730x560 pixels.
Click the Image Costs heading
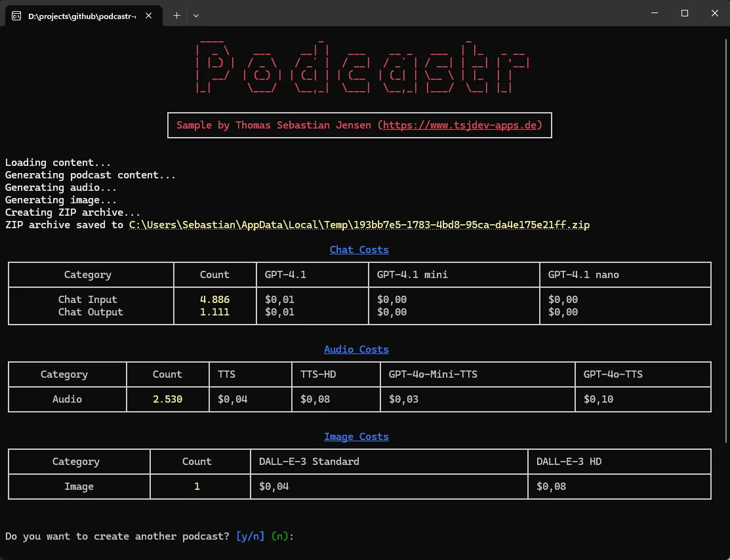[356, 437]
